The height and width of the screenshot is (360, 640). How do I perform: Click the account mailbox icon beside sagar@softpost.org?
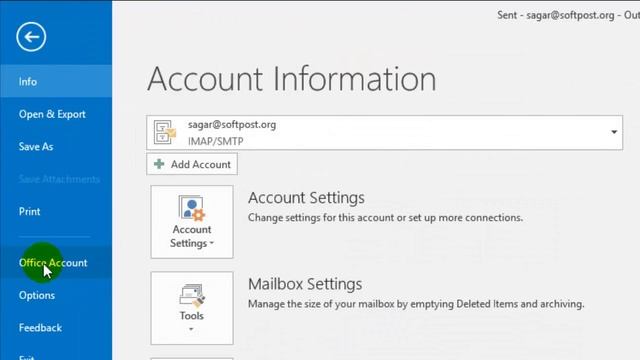click(x=164, y=132)
